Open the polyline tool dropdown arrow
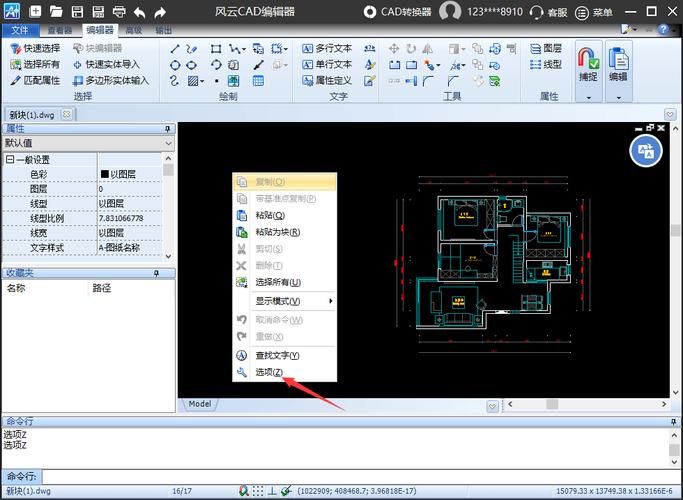This screenshot has height=500, width=683. [244, 49]
